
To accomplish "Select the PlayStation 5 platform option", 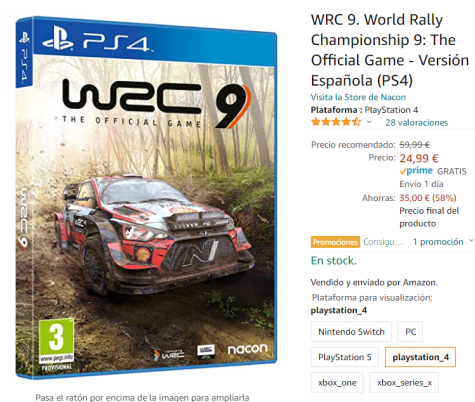I will pos(345,357).
